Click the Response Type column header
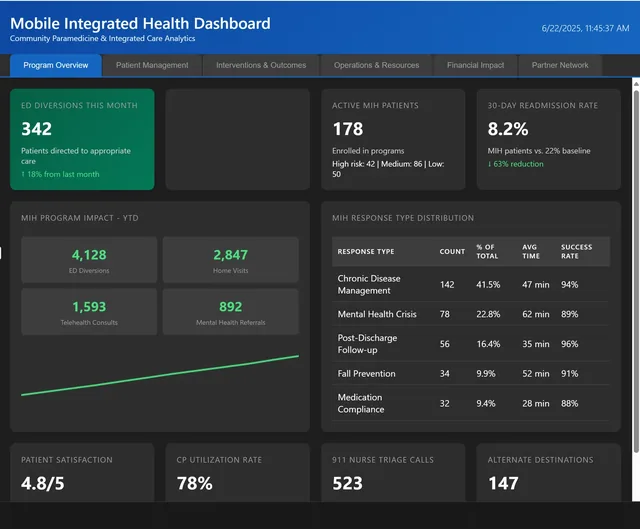The width and height of the screenshot is (640, 529). (366, 251)
